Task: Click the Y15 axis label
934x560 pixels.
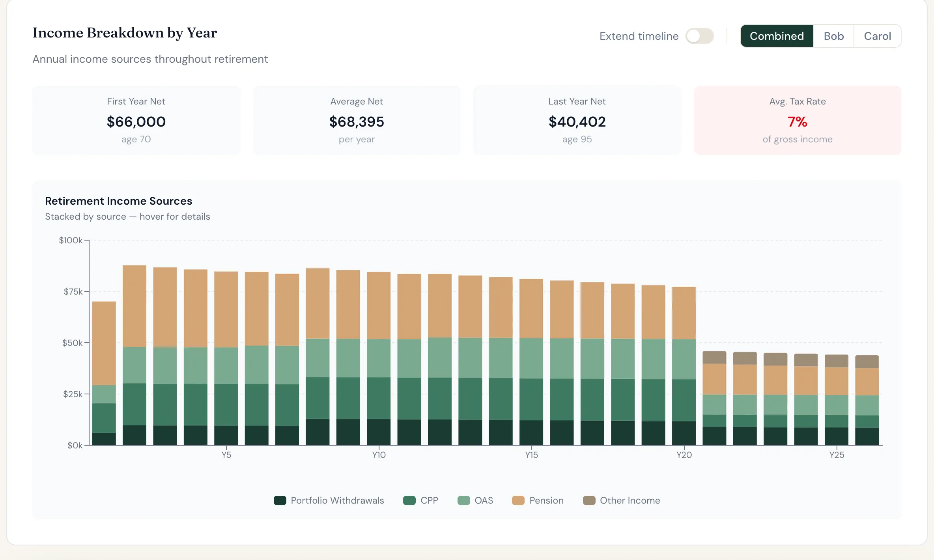Action: coord(531,455)
